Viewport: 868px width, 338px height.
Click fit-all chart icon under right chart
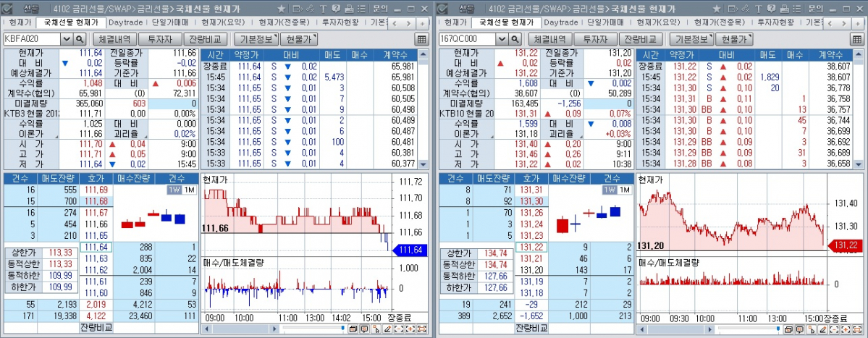(x=857, y=329)
